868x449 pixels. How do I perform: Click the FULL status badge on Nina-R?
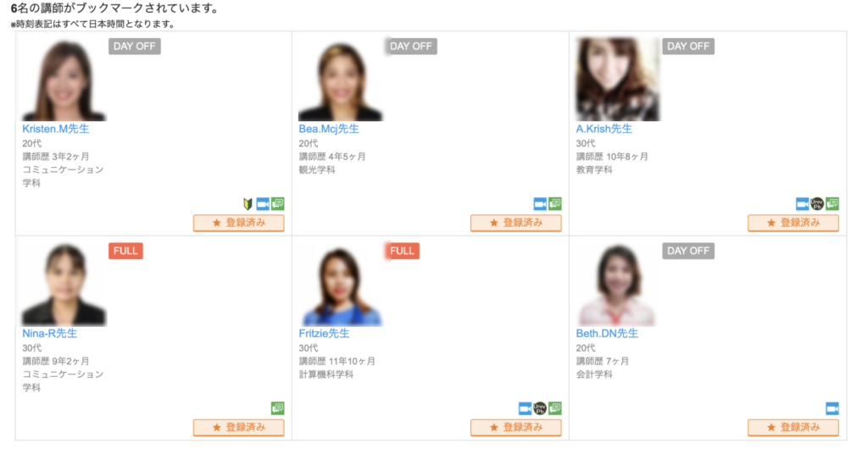[125, 251]
